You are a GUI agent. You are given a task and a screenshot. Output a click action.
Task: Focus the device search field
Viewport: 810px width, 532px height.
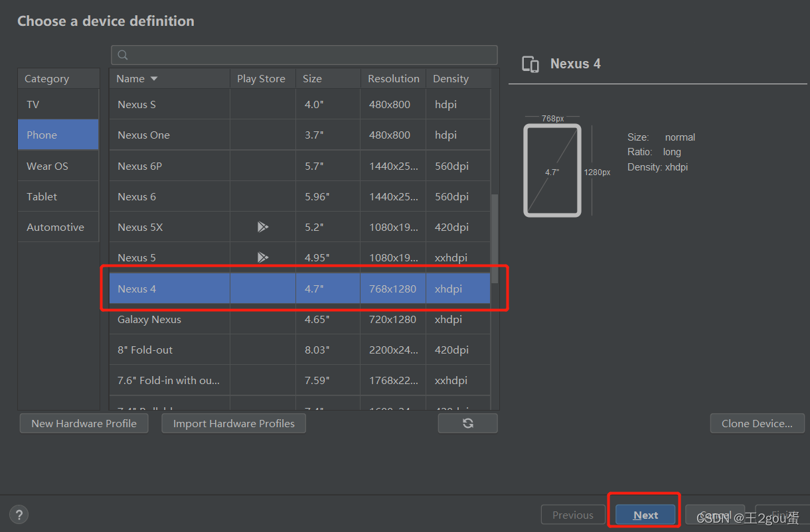(304, 55)
